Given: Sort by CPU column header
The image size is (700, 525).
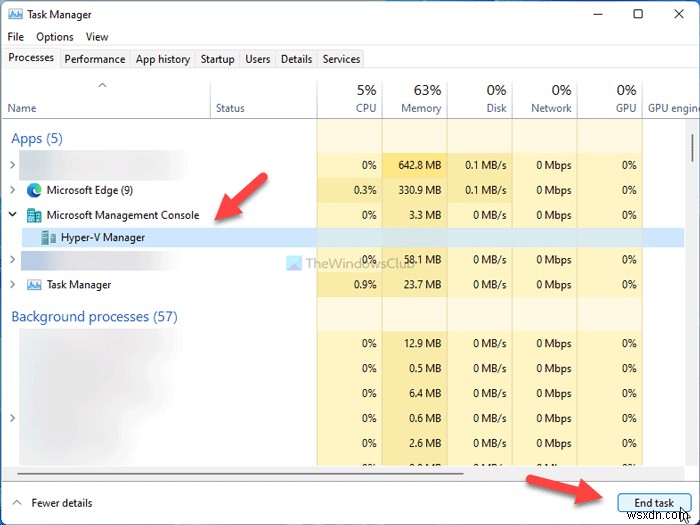Looking at the screenshot, I should 350,100.
